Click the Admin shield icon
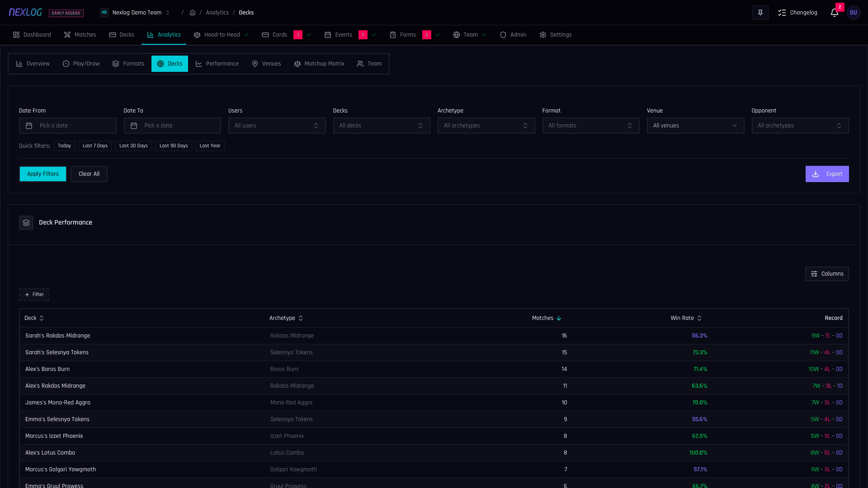 (503, 35)
